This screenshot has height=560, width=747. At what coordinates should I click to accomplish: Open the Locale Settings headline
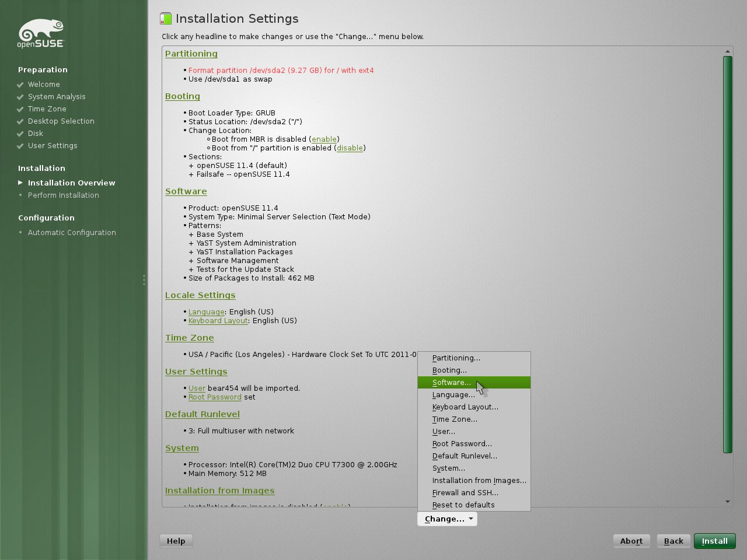tap(200, 295)
